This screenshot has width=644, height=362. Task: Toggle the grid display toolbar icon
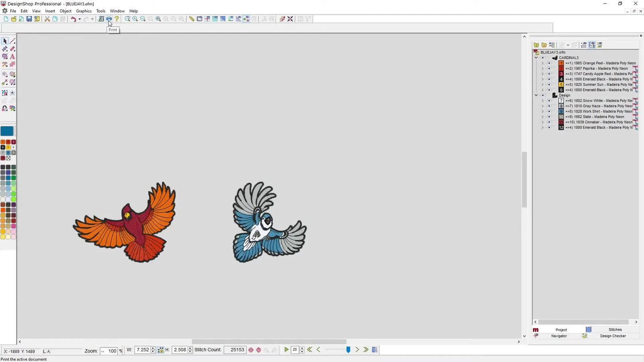click(x=215, y=19)
